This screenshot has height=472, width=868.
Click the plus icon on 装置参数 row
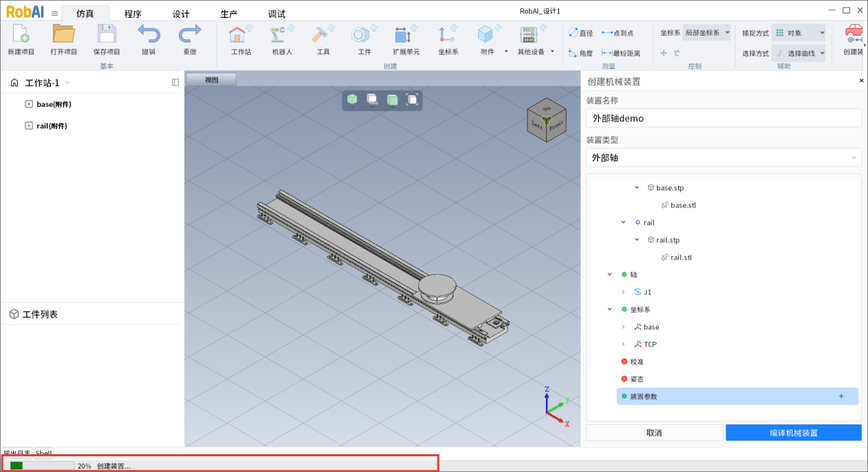pyautogui.click(x=841, y=396)
